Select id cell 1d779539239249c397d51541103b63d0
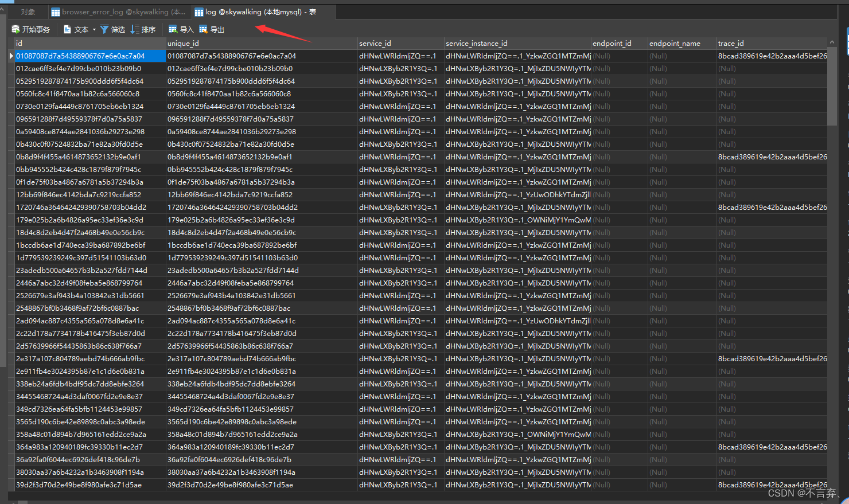849x504 pixels. click(90, 258)
